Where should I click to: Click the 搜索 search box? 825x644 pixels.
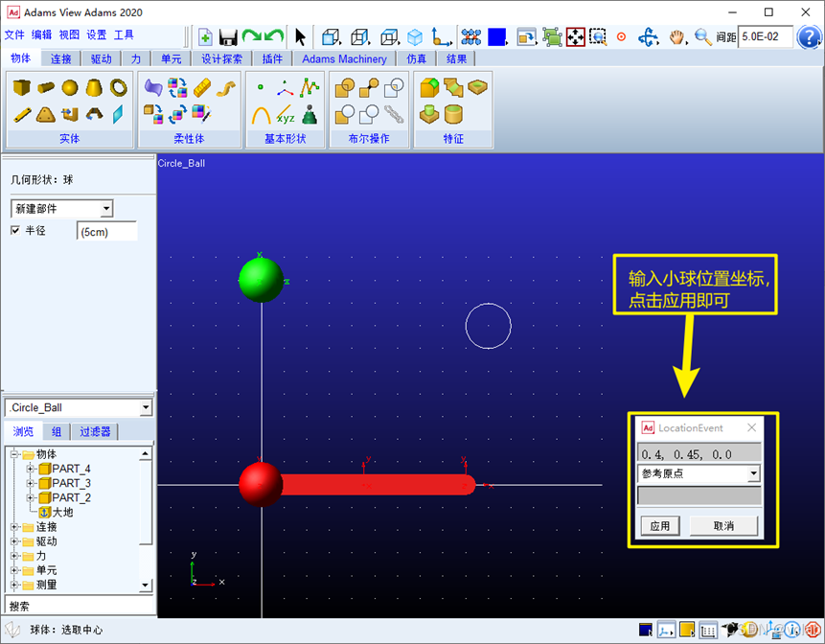coord(79,606)
